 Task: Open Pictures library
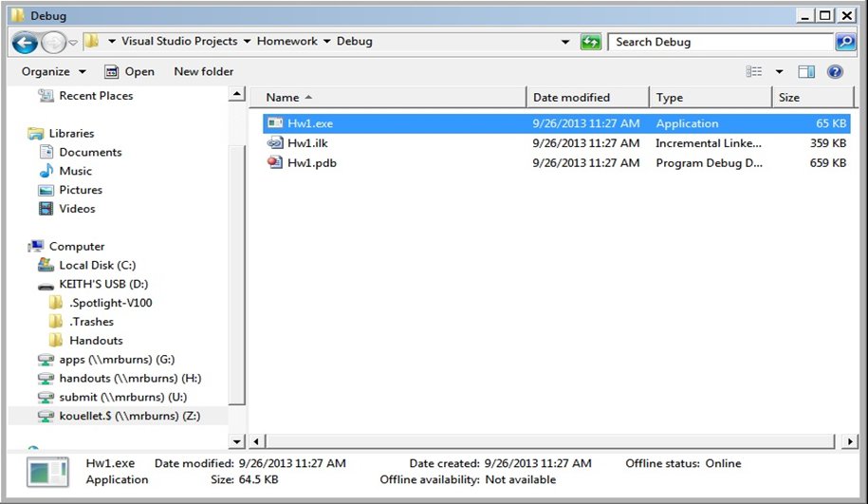[81, 190]
